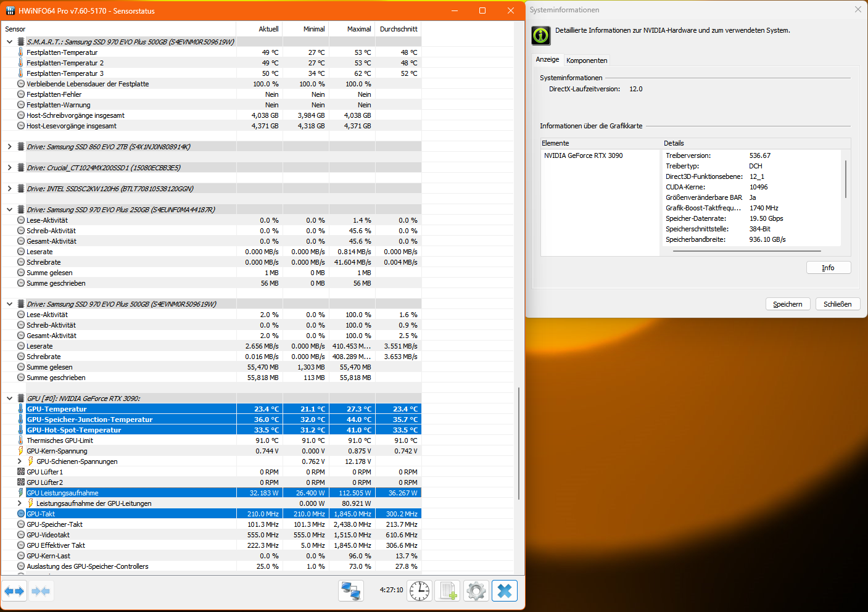This screenshot has width=868, height=612.
Task: Switch to the Anzeige tab
Action: click(x=547, y=59)
